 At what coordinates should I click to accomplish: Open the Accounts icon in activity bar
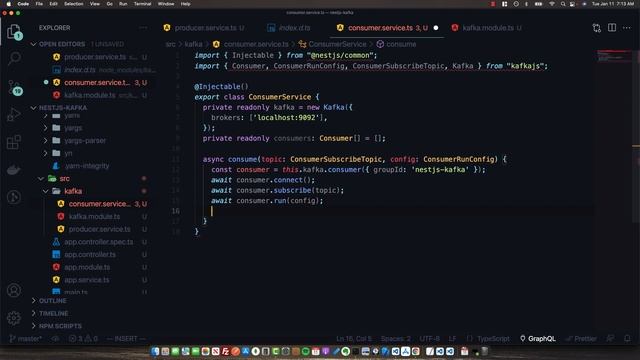13,290
